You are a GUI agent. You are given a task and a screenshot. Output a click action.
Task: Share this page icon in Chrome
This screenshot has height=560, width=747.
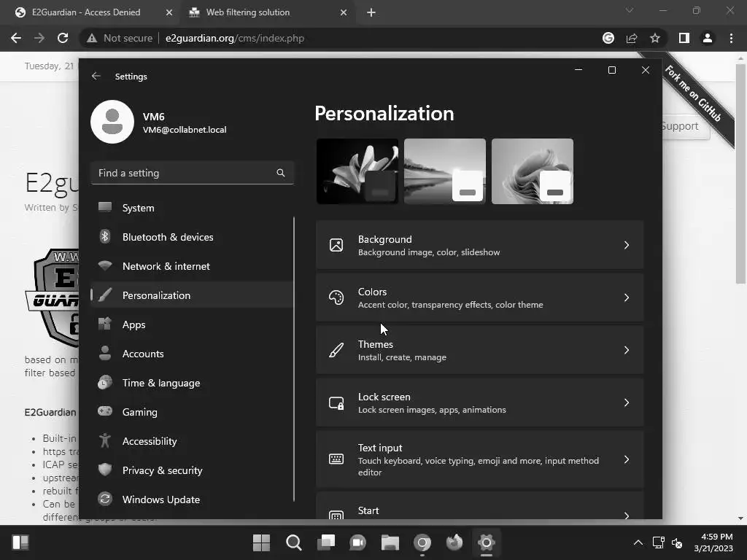coord(632,38)
